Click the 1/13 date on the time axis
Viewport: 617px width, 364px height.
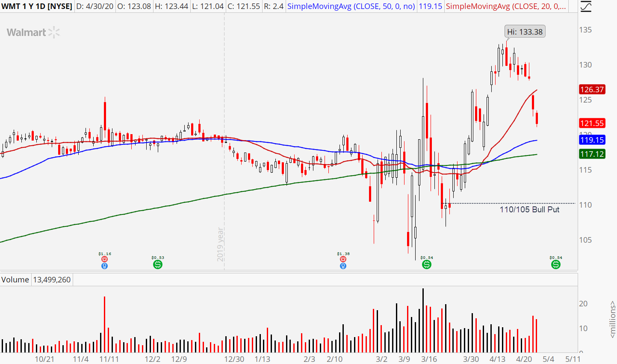[262, 359]
